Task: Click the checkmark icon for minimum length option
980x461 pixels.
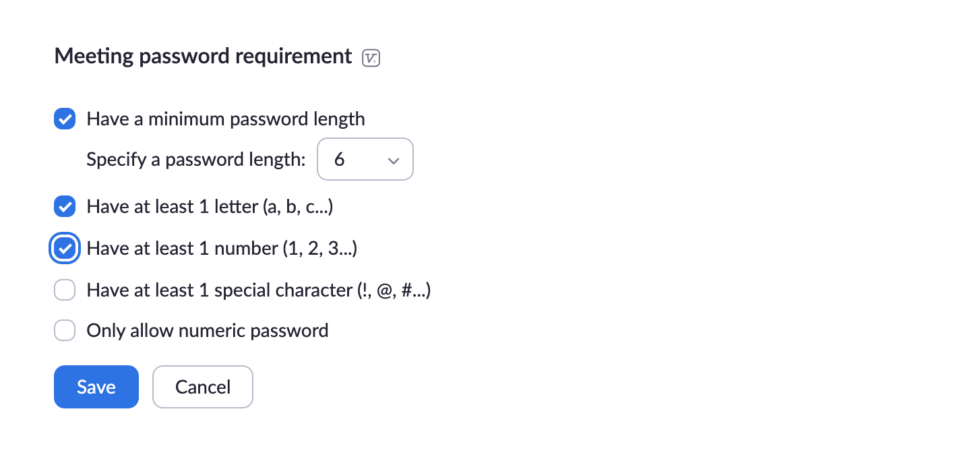Action: pyautogui.click(x=65, y=119)
